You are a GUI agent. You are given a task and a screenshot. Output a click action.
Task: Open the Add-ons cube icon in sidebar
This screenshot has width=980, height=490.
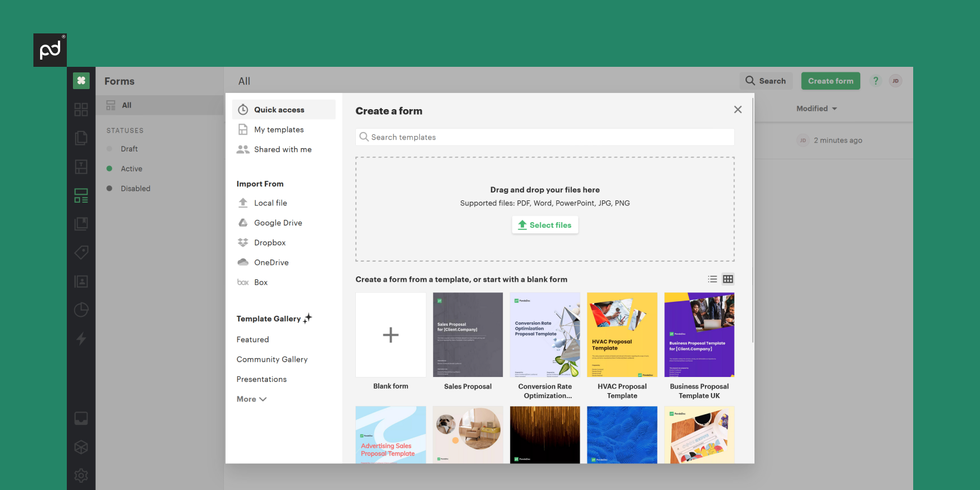click(x=81, y=447)
